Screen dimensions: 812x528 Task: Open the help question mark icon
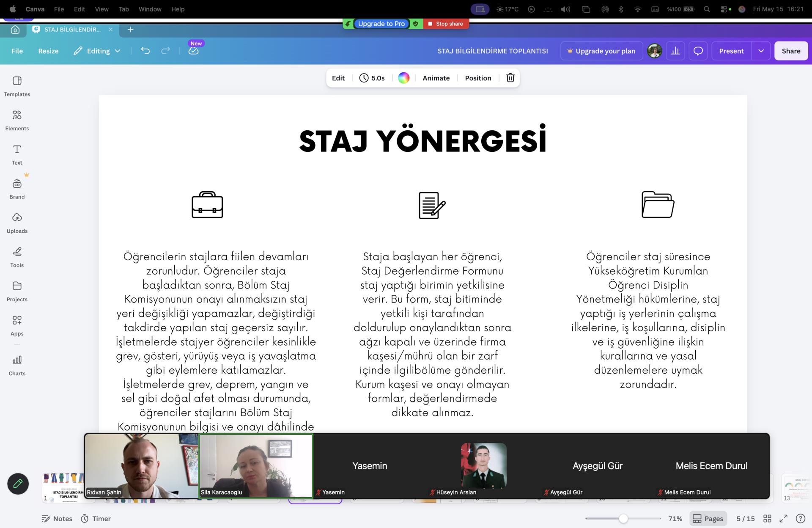pos(800,518)
